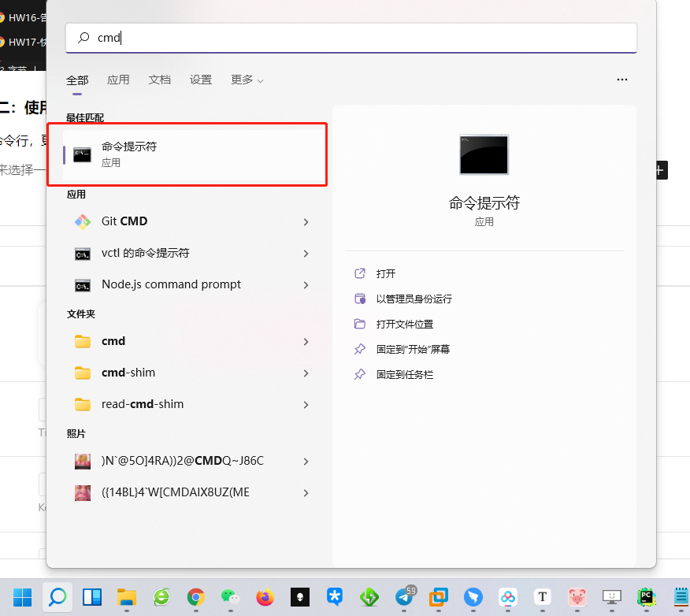Viewport: 690px width, 616px height.
Task: Open the Windows Start menu
Action: click(x=22, y=597)
